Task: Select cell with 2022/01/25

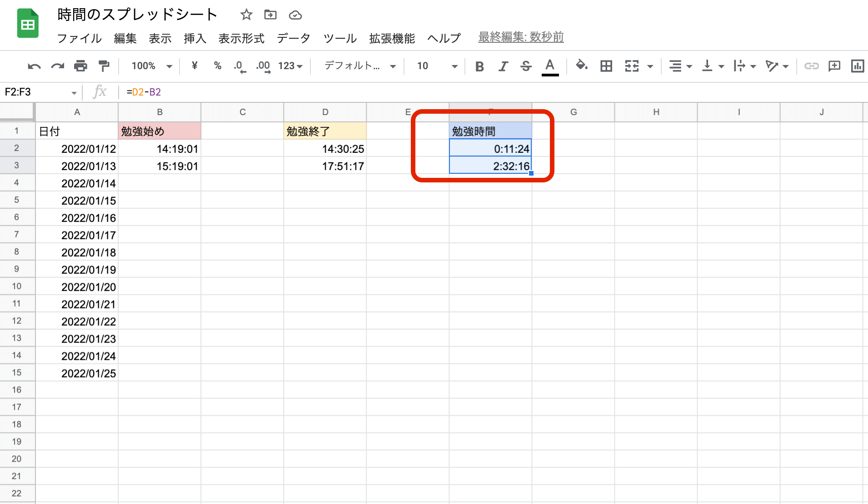Action: 77,373
